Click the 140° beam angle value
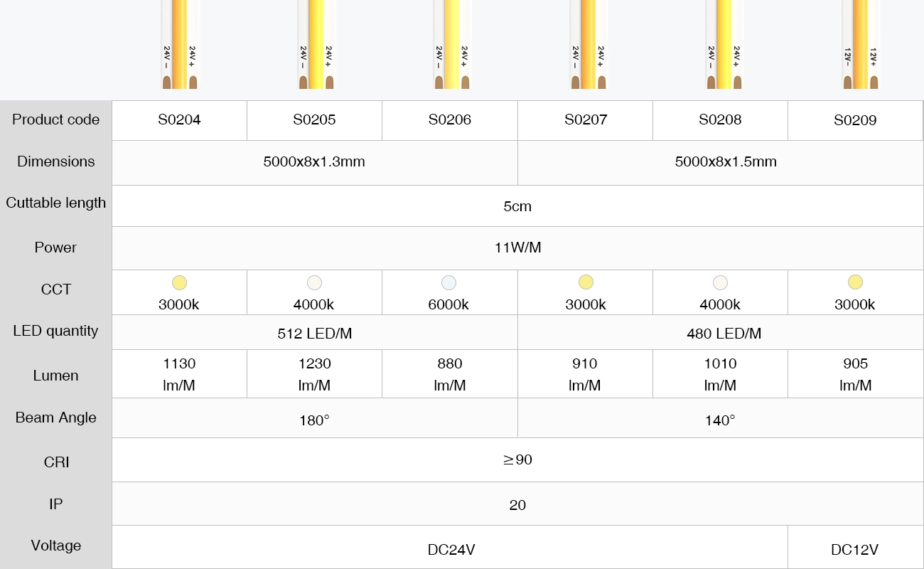 click(x=720, y=420)
